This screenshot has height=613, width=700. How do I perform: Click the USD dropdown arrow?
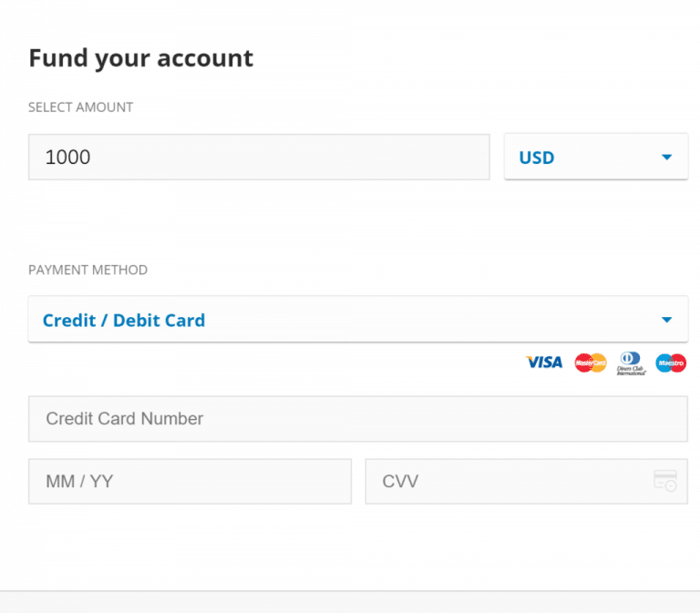[x=666, y=157]
